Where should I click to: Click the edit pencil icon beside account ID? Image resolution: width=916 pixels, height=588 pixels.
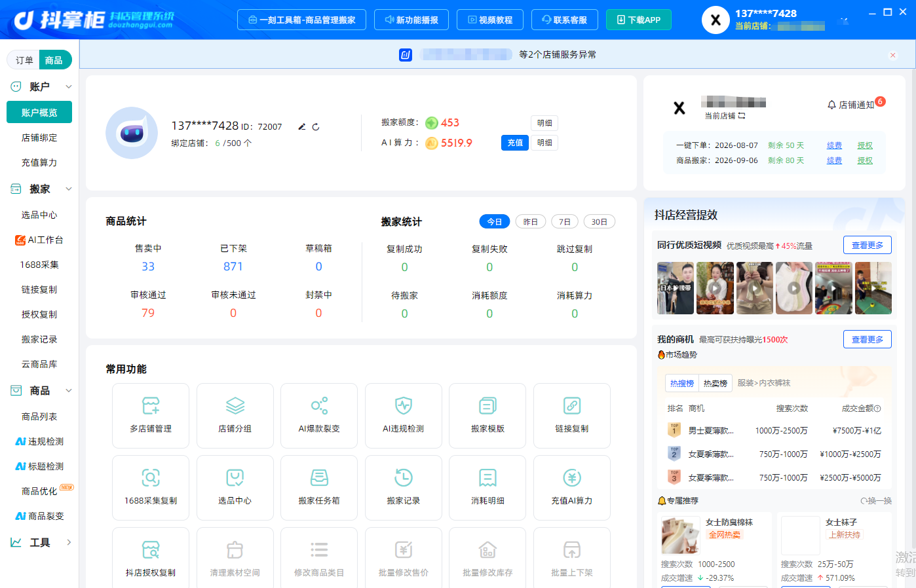coord(302,126)
